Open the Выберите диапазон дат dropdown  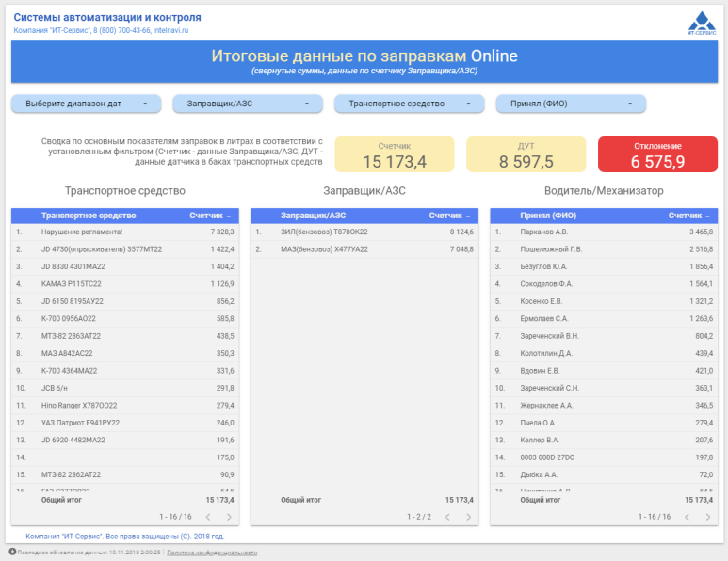click(87, 104)
